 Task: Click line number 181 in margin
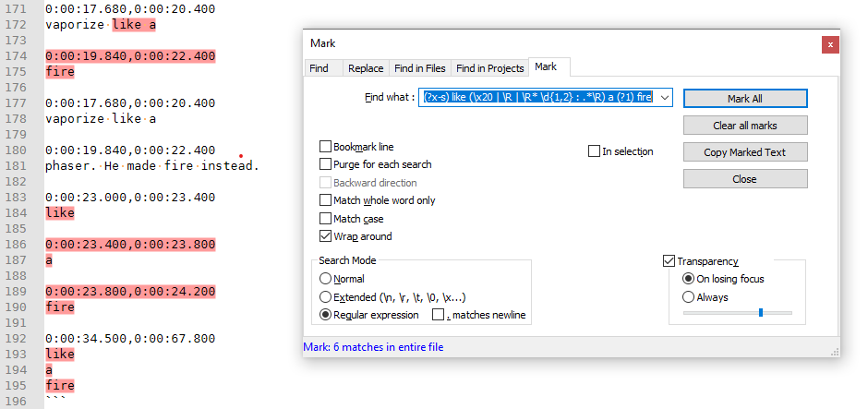16,166
